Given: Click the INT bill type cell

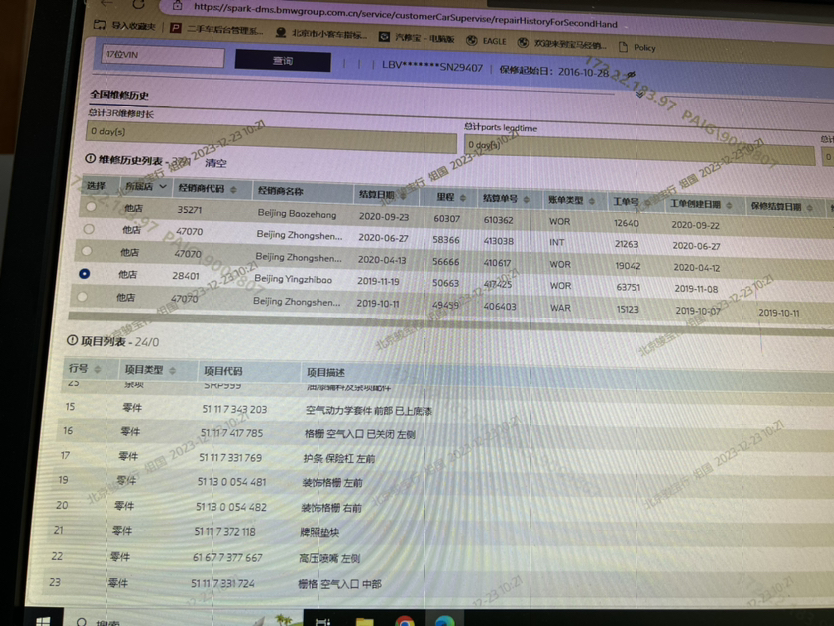Looking at the screenshot, I should 556,243.
